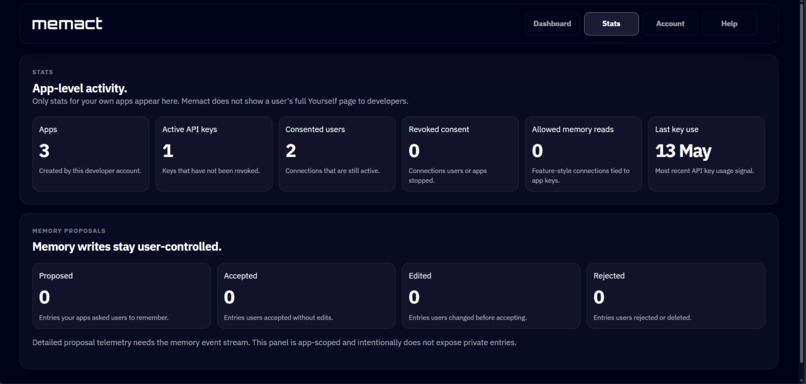Click "Entries users rejected or deleted." text
The image size is (806, 384).
(643, 318)
